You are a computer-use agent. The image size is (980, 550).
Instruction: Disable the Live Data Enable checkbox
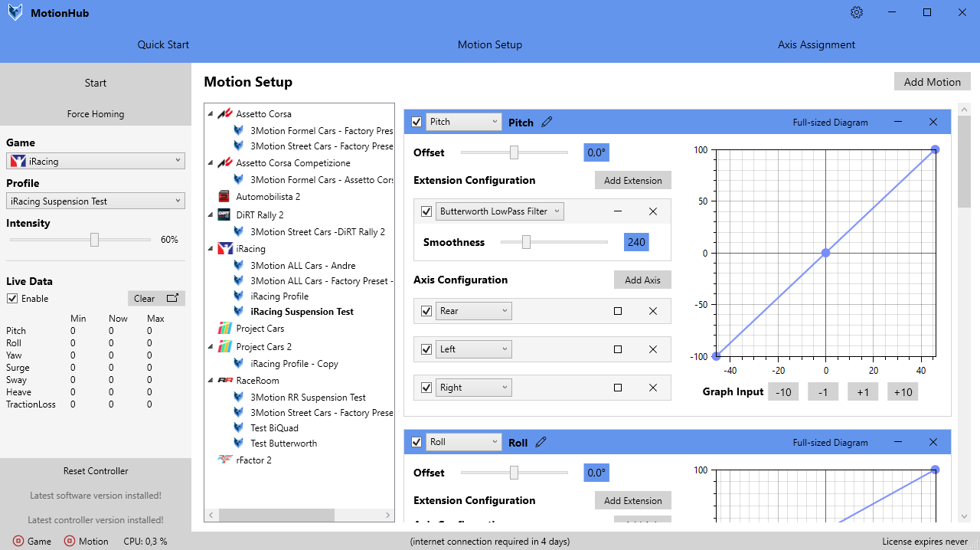12,299
